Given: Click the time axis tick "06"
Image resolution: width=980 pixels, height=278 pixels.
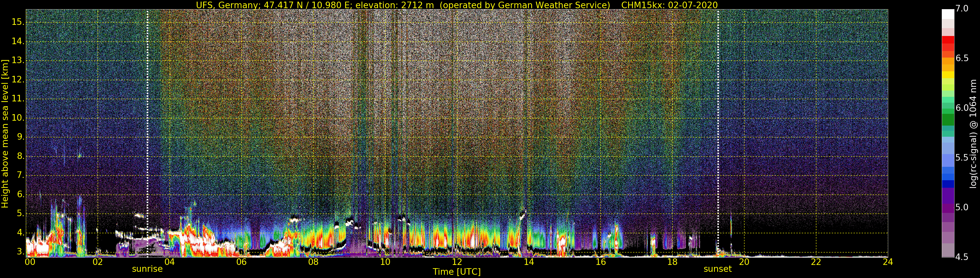Looking at the screenshot, I should click(241, 262).
